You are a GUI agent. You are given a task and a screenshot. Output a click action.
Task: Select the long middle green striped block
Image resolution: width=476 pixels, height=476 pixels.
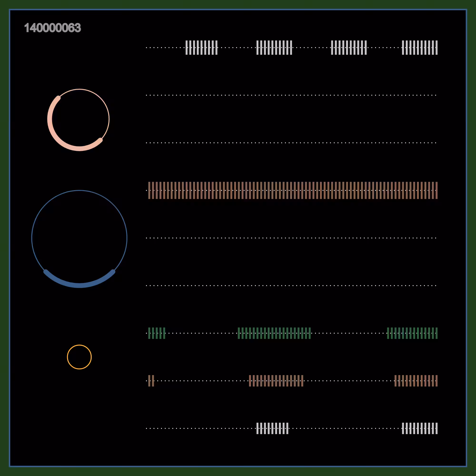click(x=274, y=333)
